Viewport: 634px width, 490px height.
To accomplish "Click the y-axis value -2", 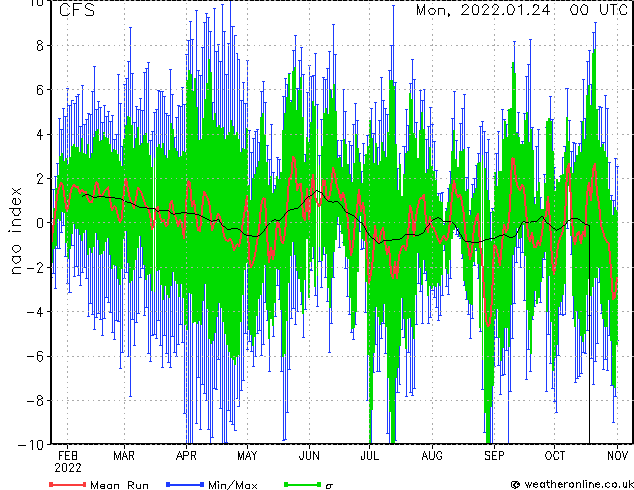I will click(x=35, y=267).
